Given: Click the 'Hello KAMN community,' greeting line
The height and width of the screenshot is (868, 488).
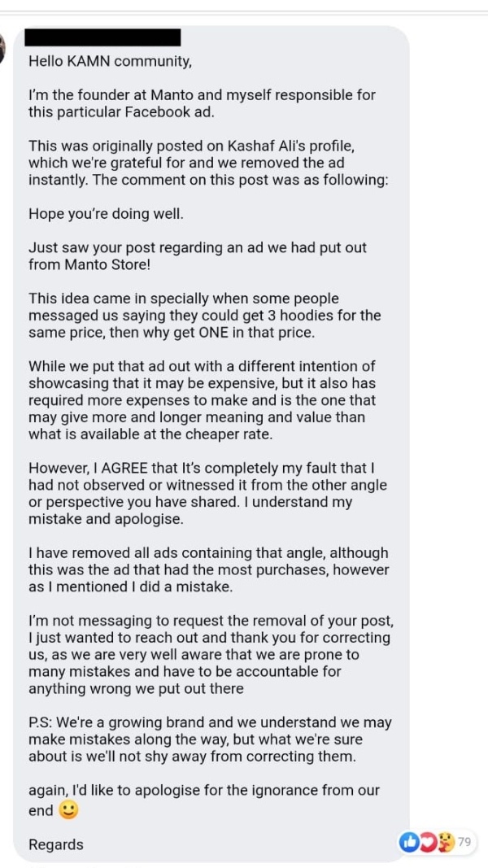Looking at the screenshot, I should click(x=110, y=62).
